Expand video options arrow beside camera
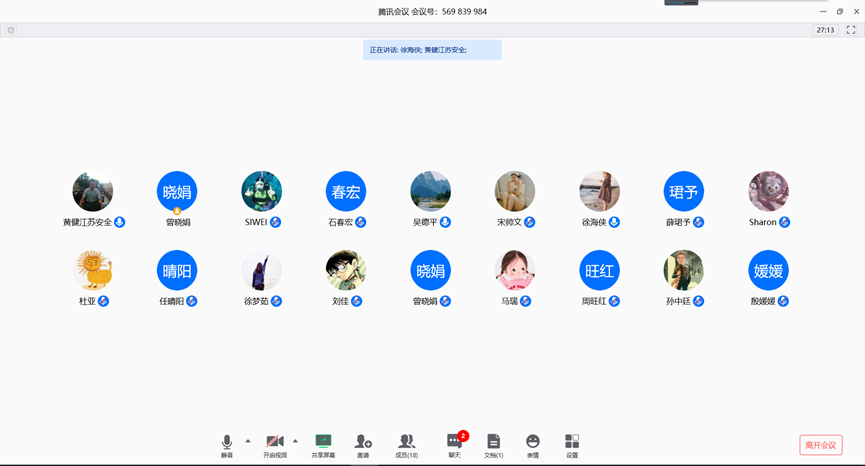Image resolution: width=865 pixels, height=466 pixels. 295,441
